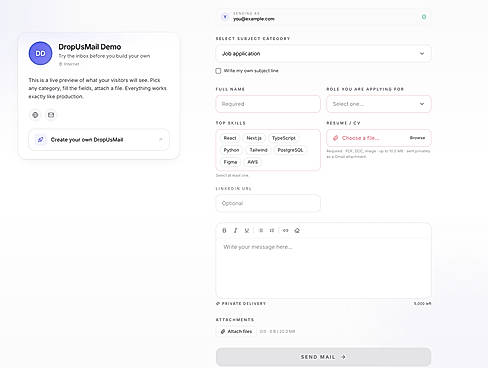Toggle the TypeScript skill chip

(284, 138)
